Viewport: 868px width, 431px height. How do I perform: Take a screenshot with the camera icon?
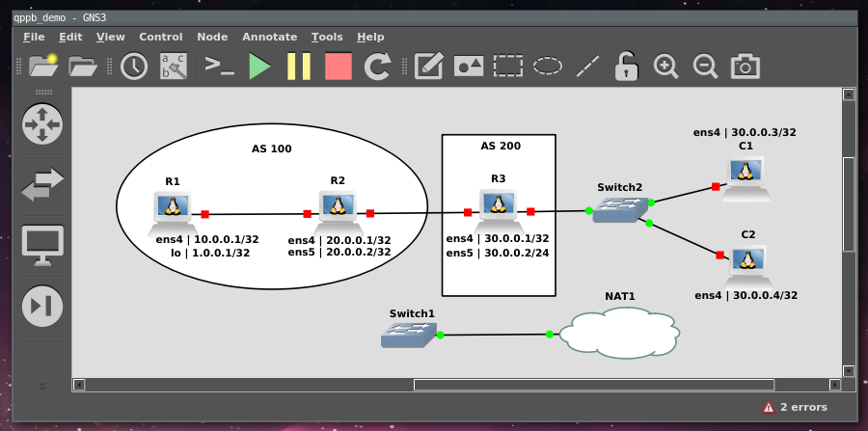tap(745, 67)
